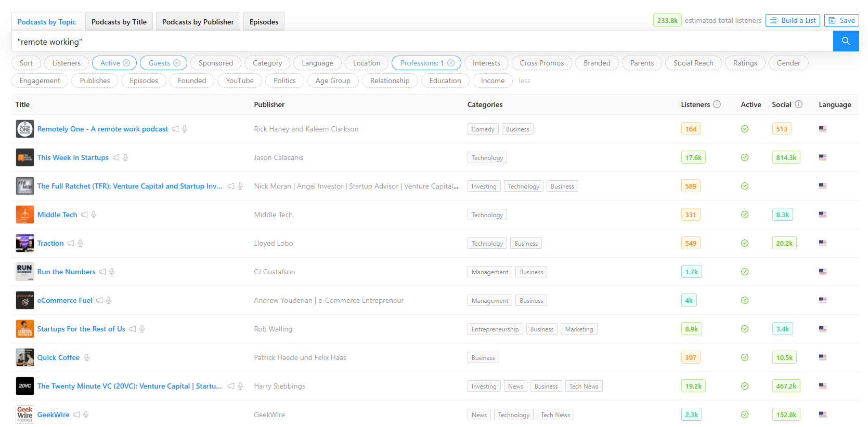
Task: Clear the Guests filter chip
Action: pyautogui.click(x=177, y=63)
